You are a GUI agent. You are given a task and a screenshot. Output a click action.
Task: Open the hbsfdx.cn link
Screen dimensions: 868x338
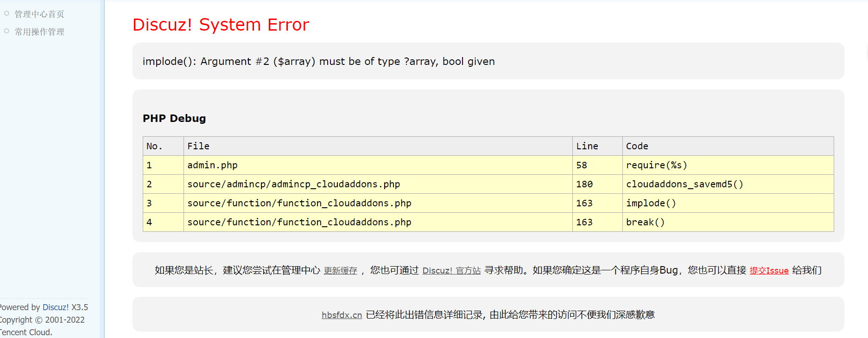(342, 315)
